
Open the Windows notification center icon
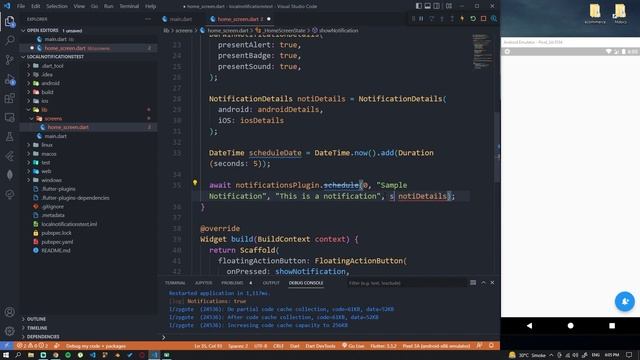629,355
